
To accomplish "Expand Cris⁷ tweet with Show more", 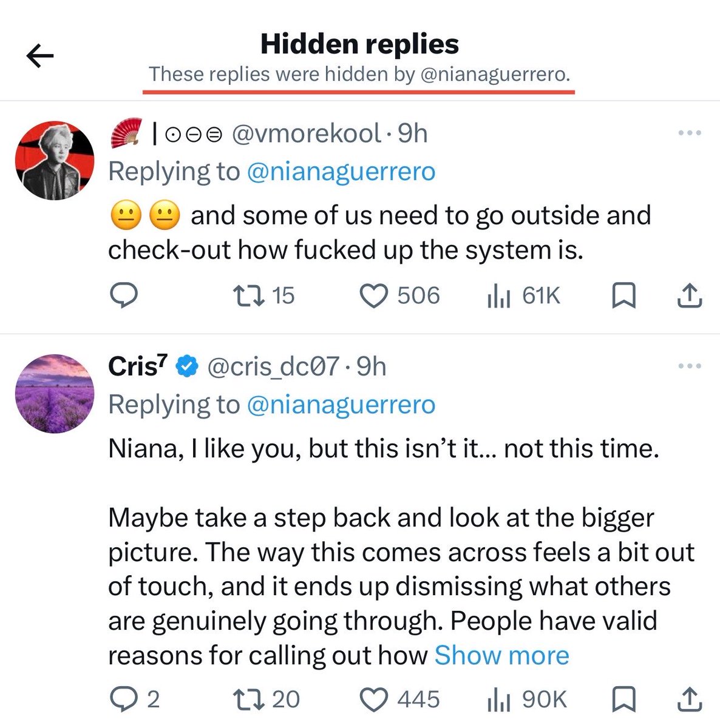I will click(x=502, y=655).
